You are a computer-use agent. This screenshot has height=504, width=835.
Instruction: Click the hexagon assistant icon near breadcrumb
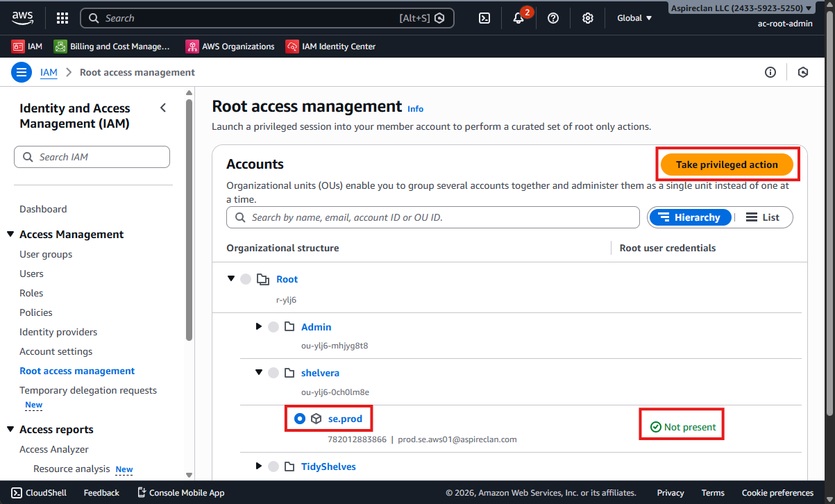coord(803,72)
